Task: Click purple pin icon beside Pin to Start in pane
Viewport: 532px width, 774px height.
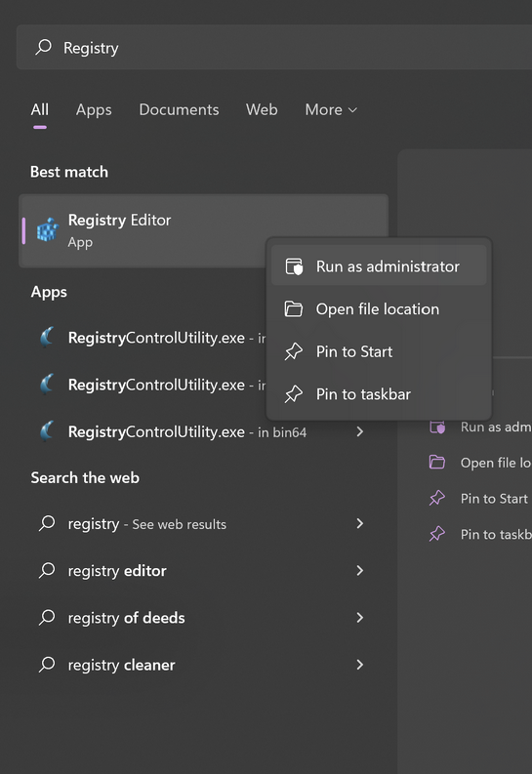Action: coord(437,498)
